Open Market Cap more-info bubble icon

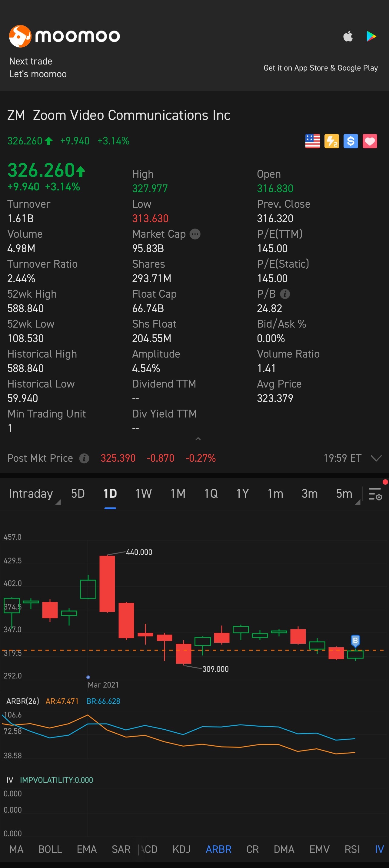(x=195, y=234)
